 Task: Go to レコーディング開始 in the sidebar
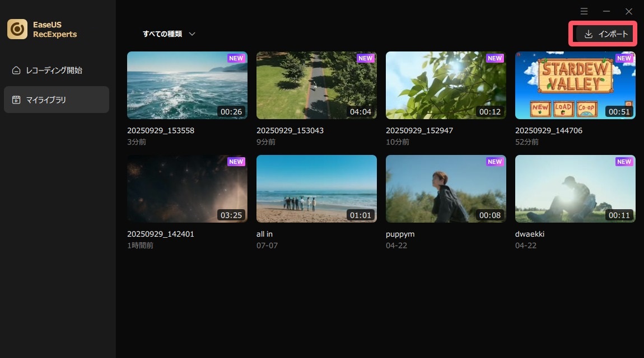tap(54, 70)
